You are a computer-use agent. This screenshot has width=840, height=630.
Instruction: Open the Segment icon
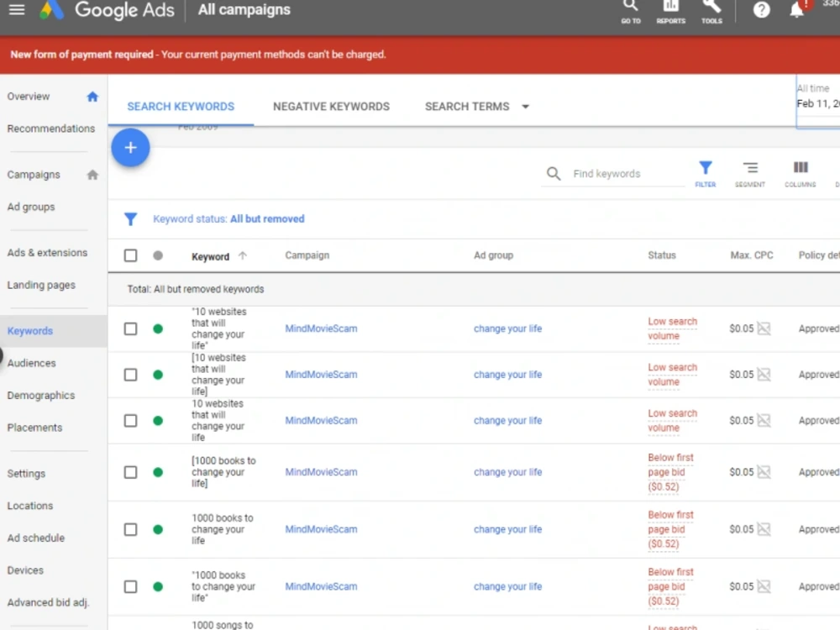pyautogui.click(x=750, y=174)
